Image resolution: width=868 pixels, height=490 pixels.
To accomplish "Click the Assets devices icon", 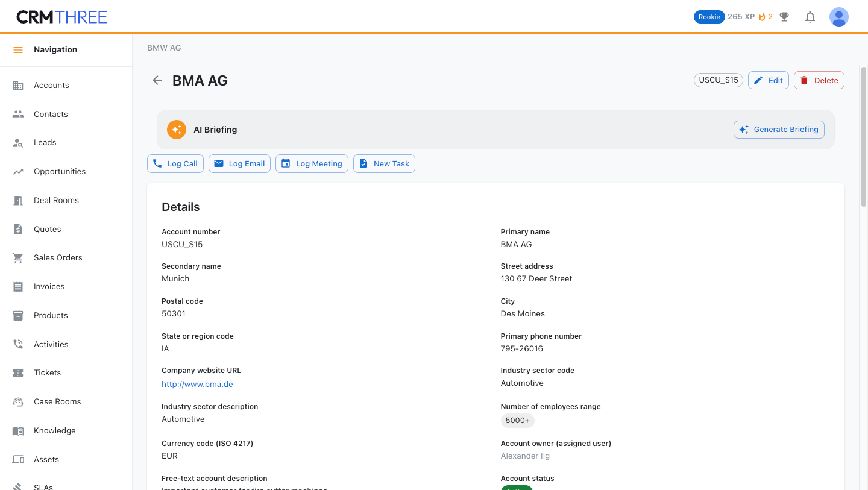I will click(18, 459).
